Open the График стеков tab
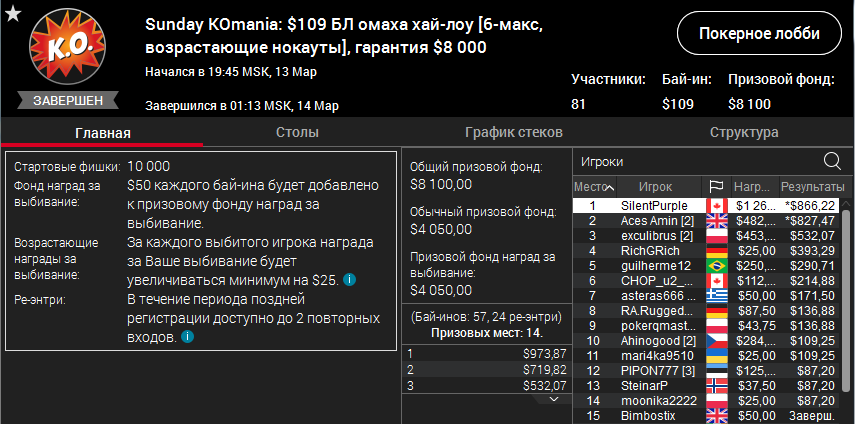This screenshot has width=855, height=424. (x=513, y=132)
